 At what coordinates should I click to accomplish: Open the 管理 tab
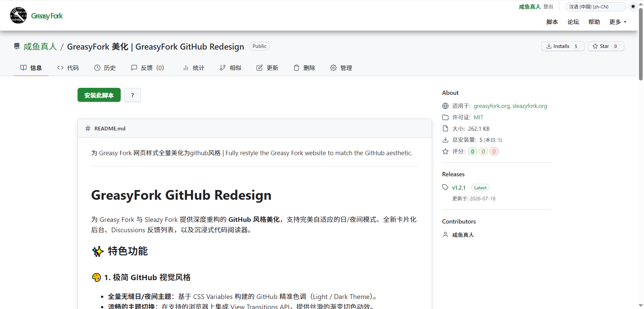tap(341, 68)
